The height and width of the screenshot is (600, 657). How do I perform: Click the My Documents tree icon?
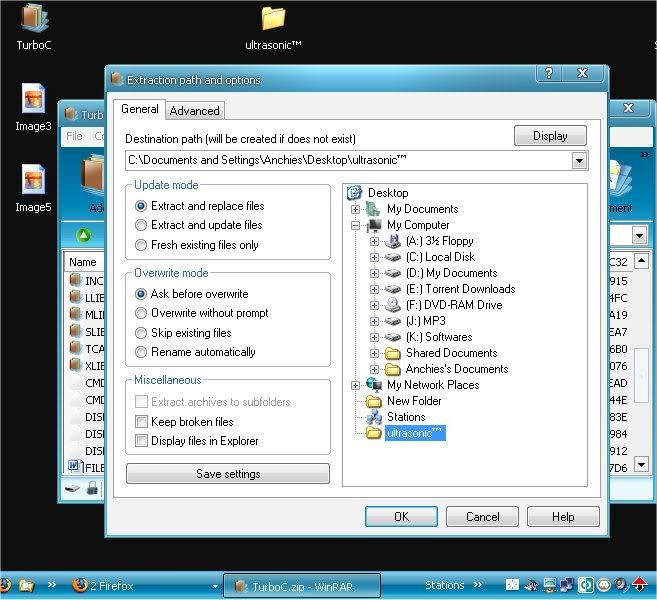[x=373, y=209]
